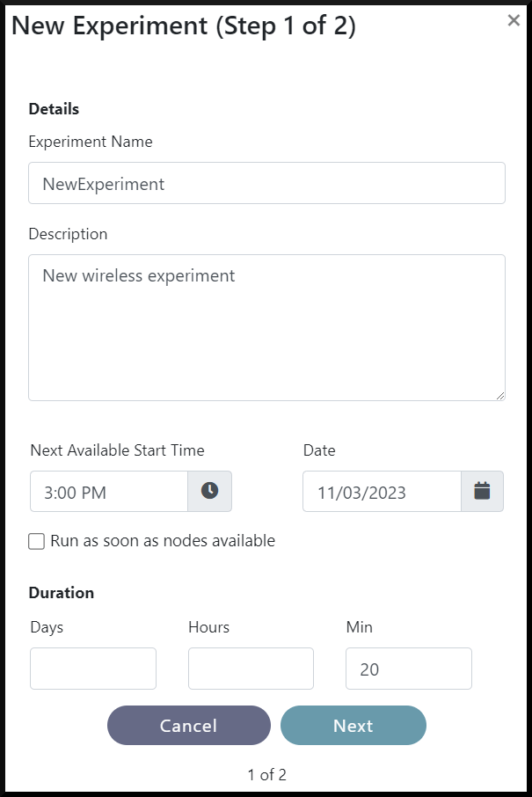The image size is (532, 797).
Task: Focus the Hours duration field
Action: tap(251, 669)
